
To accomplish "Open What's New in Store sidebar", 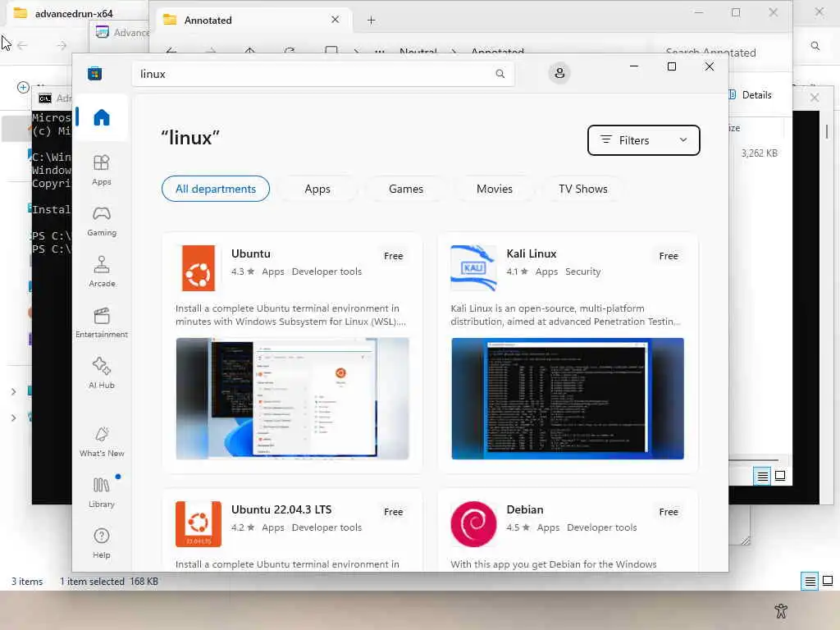I will [101, 442].
